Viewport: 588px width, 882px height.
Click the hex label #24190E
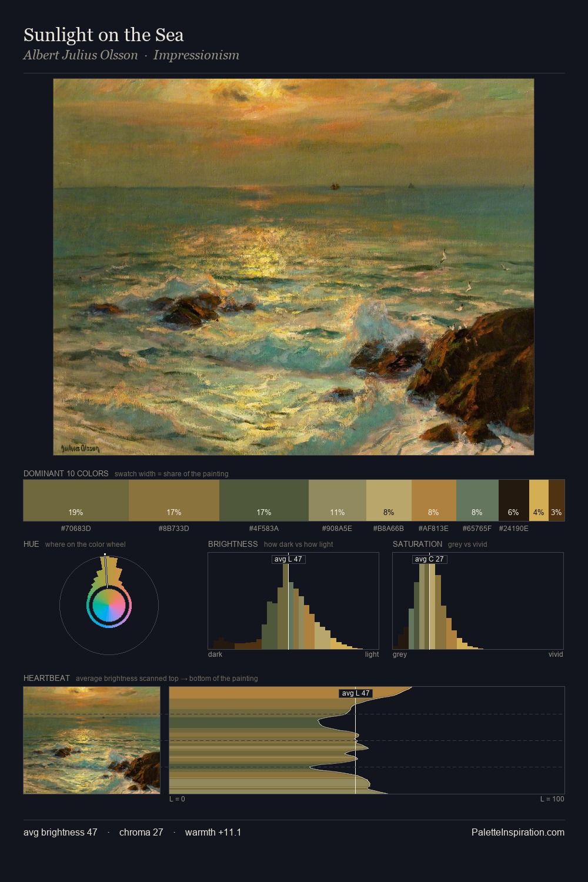(514, 529)
